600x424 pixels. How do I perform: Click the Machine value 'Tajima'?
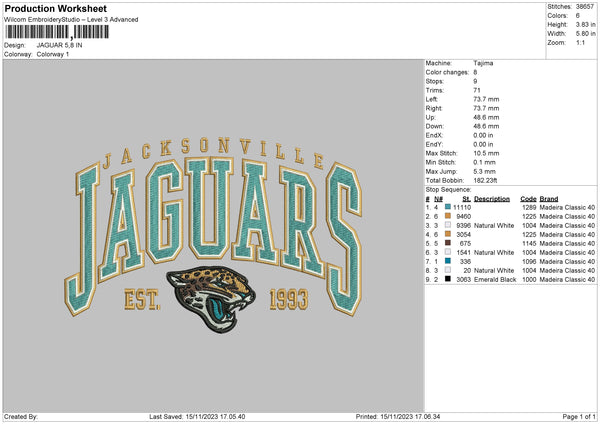(483, 63)
